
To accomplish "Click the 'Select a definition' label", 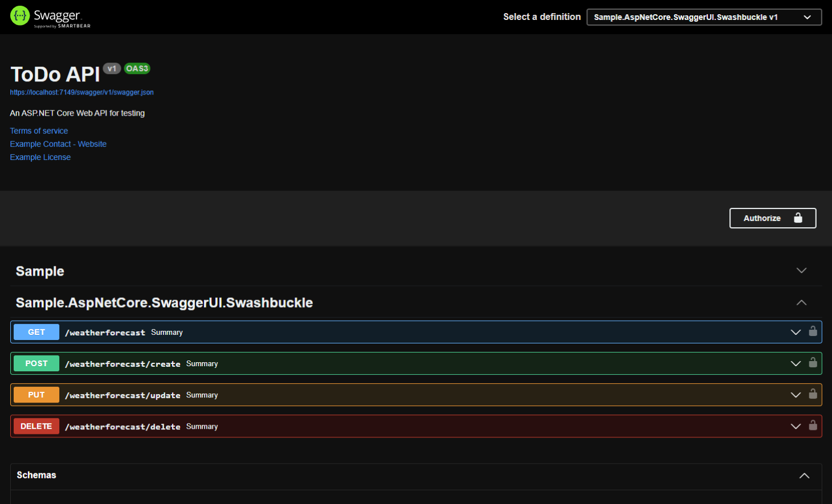I will coord(542,17).
